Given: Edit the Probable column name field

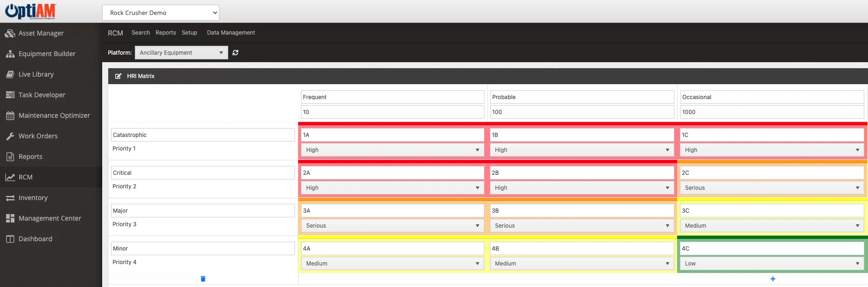Looking at the screenshot, I should click(582, 97).
